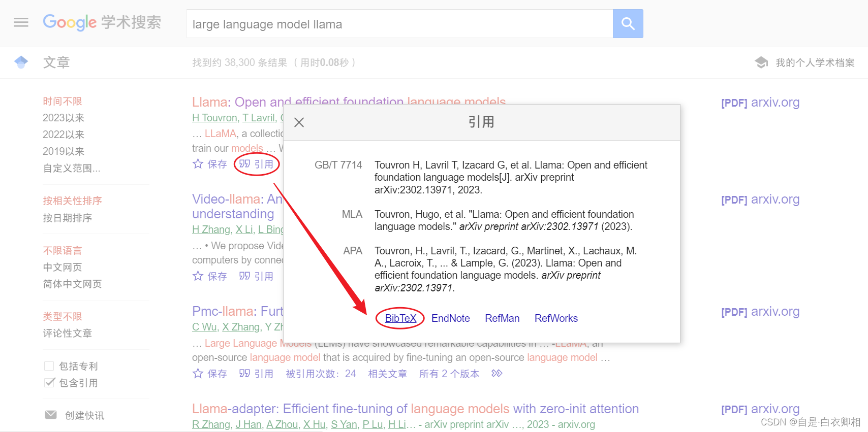Open Video-llama's [PDF] arxiv.org link
Screen dimensions: 868x432
tap(760, 200)
